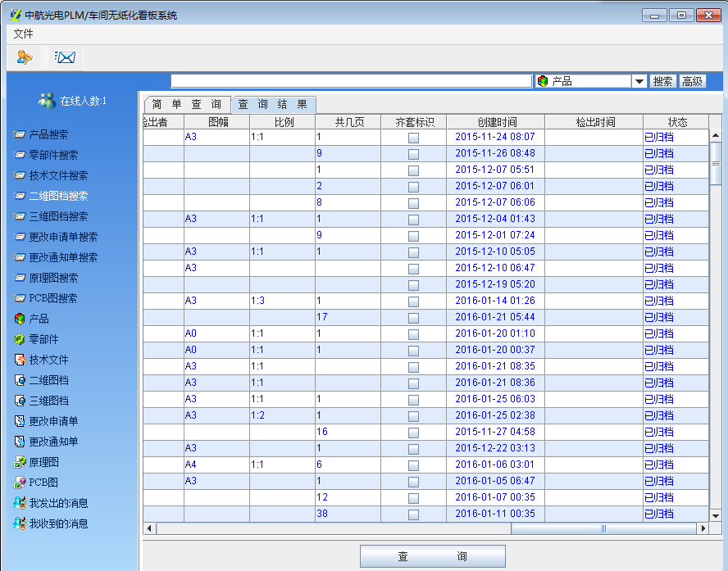Open 我发出的消息 in the sidebar
Screen dimensions: 728x571
click(58, 503)
